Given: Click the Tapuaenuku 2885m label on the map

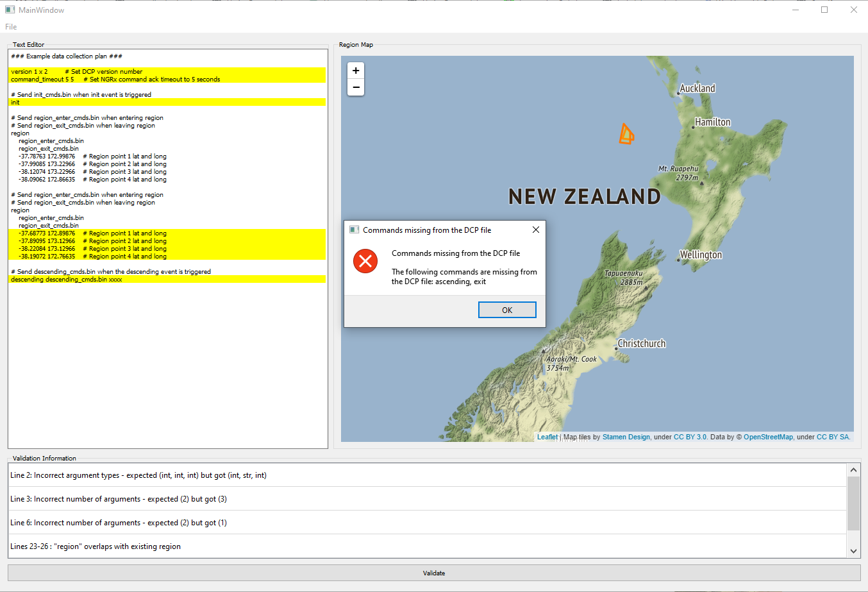Looking at the screenshot, I should click(x=624, y=278).
